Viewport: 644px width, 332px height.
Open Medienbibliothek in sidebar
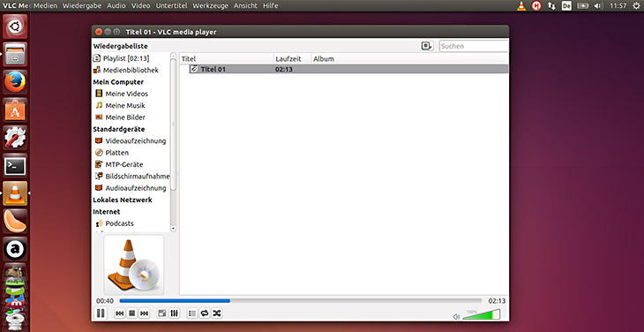click(125, 71)
